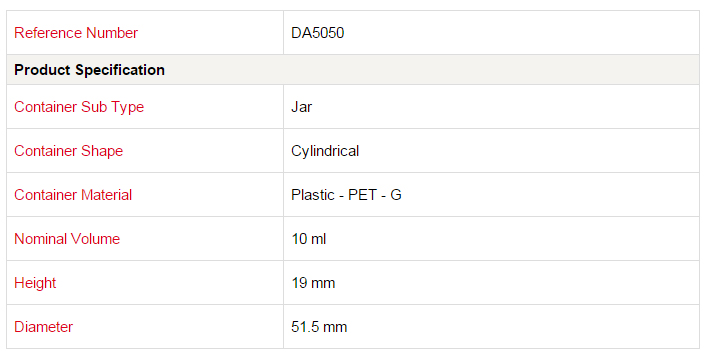Screen dimensions: 711x360
Task: Select the 10 ml volume value
Action: 309,239
